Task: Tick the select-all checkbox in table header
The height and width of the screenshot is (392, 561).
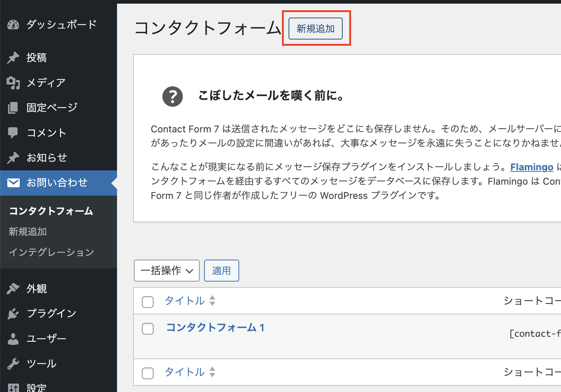Action: pyautogui.click(x=148, y=302)
